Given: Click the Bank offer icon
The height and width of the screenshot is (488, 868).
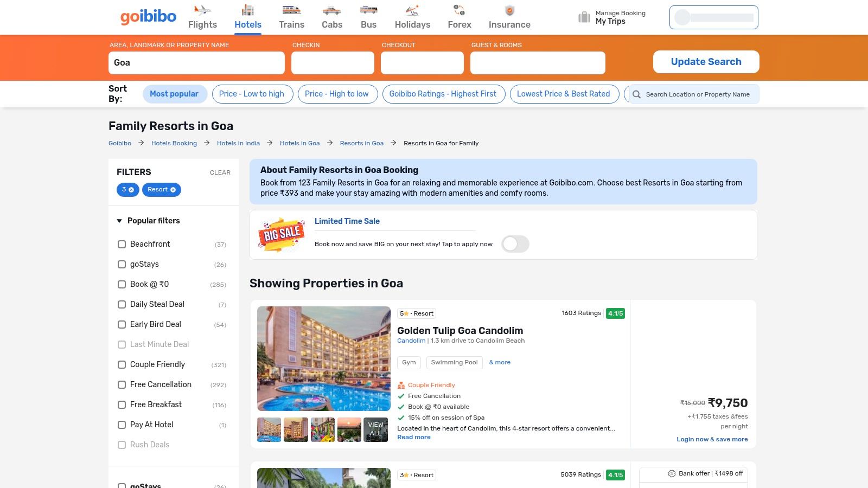Looking at the screenshot, I should tap(672, 473).
